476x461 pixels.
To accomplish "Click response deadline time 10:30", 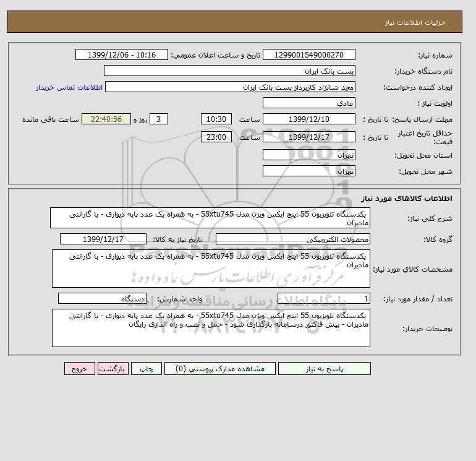I will point(216,119).
